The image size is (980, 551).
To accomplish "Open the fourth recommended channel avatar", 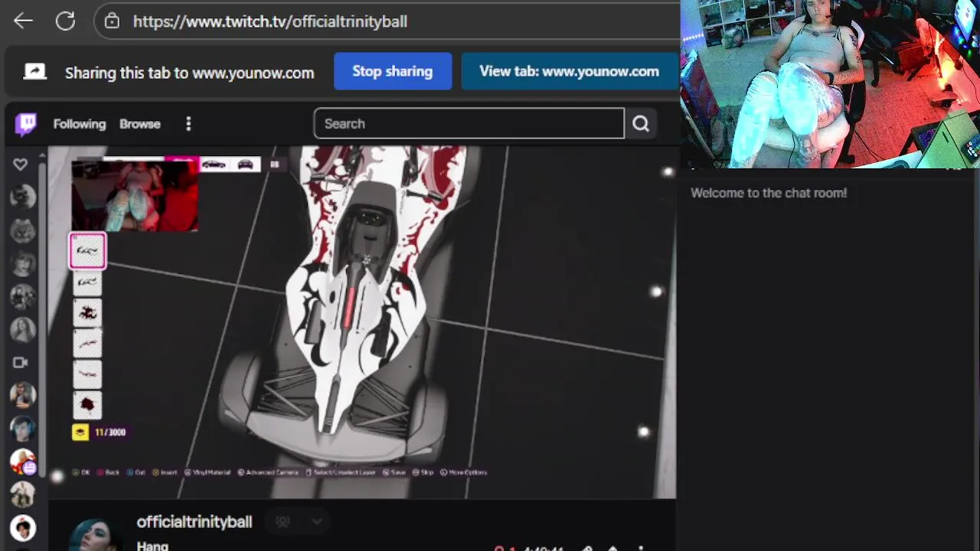I will coord(23,494).
